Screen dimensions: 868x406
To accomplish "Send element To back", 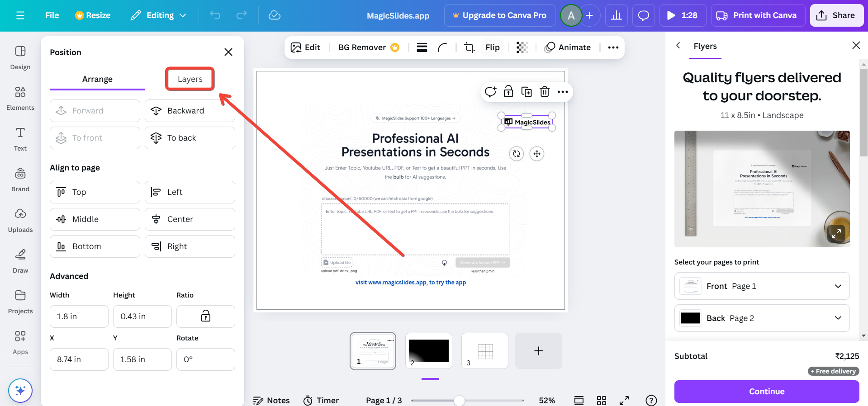I will (190, 138).
